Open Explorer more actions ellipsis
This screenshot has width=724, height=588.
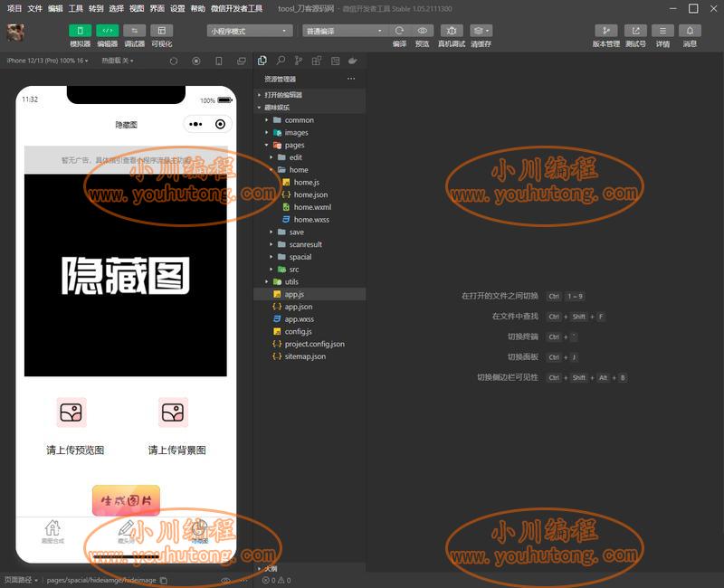[351, 79]
